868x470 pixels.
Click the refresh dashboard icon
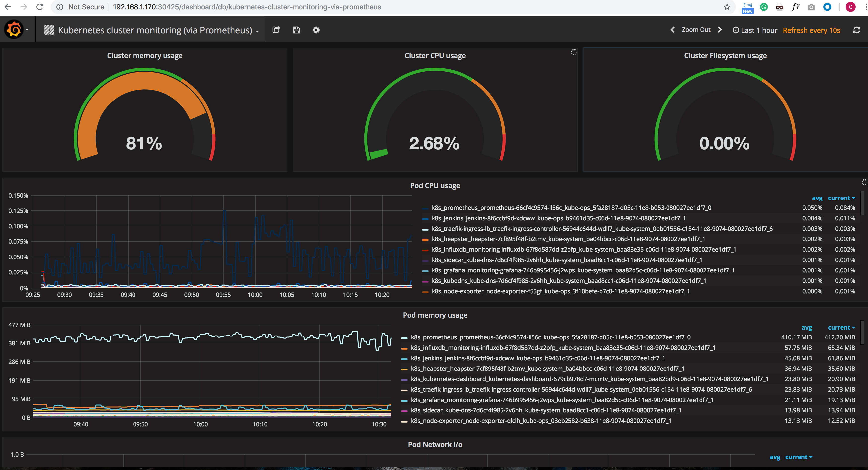(857, 30)
